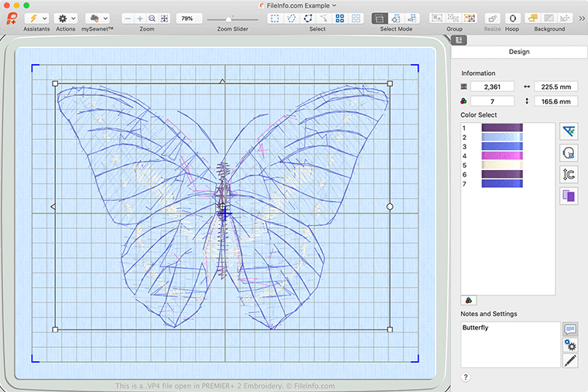Click the top-left selection resize handle

(x=55, y=84)
